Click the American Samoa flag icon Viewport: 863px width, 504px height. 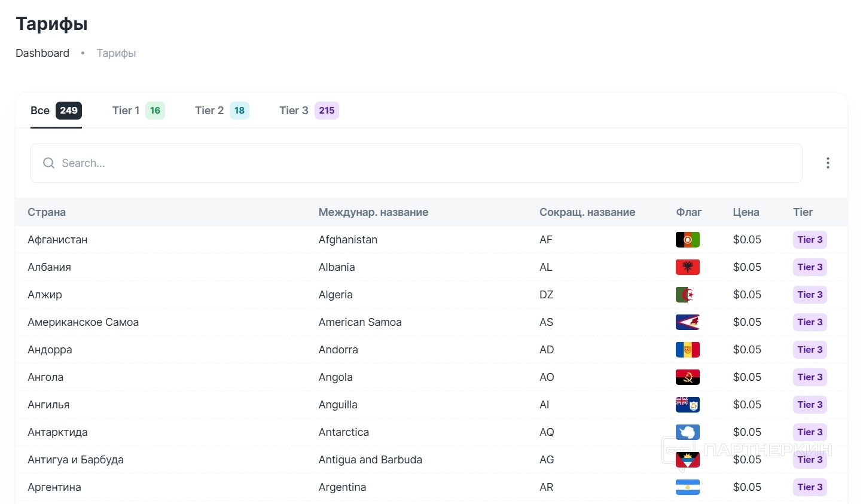687,322
